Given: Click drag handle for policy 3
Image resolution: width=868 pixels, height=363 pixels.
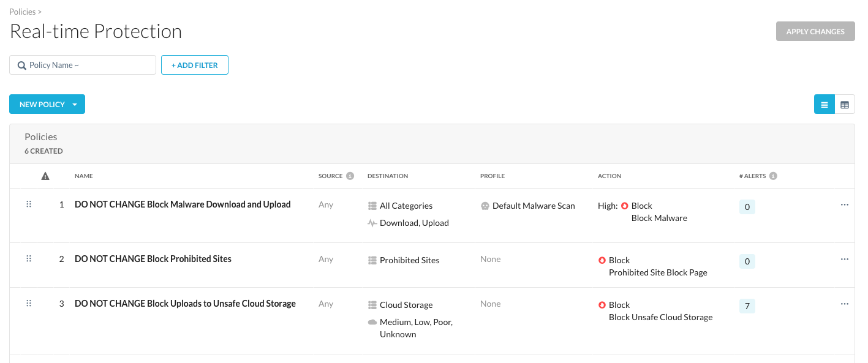Looking at the screenshot, I should click(x=28, y=304).
